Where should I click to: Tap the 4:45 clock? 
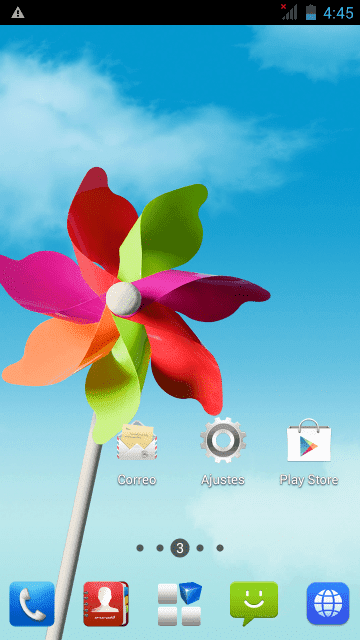coord(338,13)
